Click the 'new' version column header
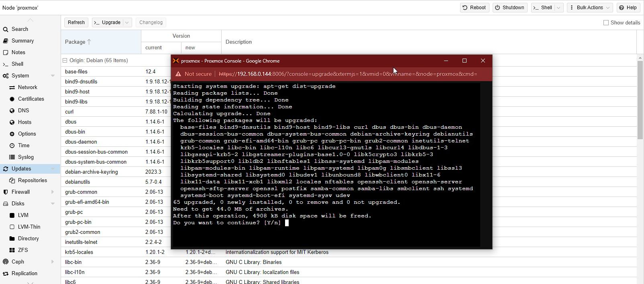 click(201, 48)
